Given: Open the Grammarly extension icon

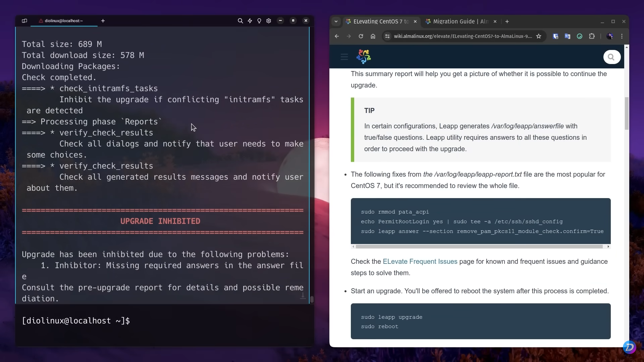Looking at the screenshot, I should [579, 36].
